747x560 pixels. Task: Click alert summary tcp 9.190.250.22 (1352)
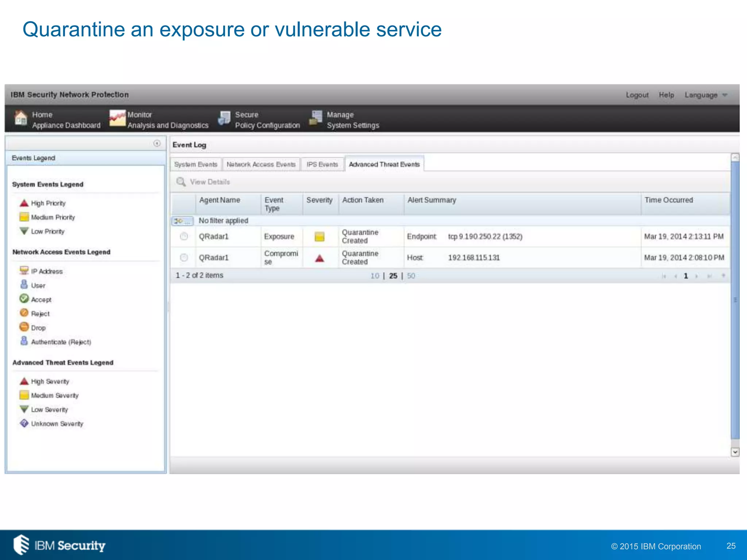(x=485, y=237)
